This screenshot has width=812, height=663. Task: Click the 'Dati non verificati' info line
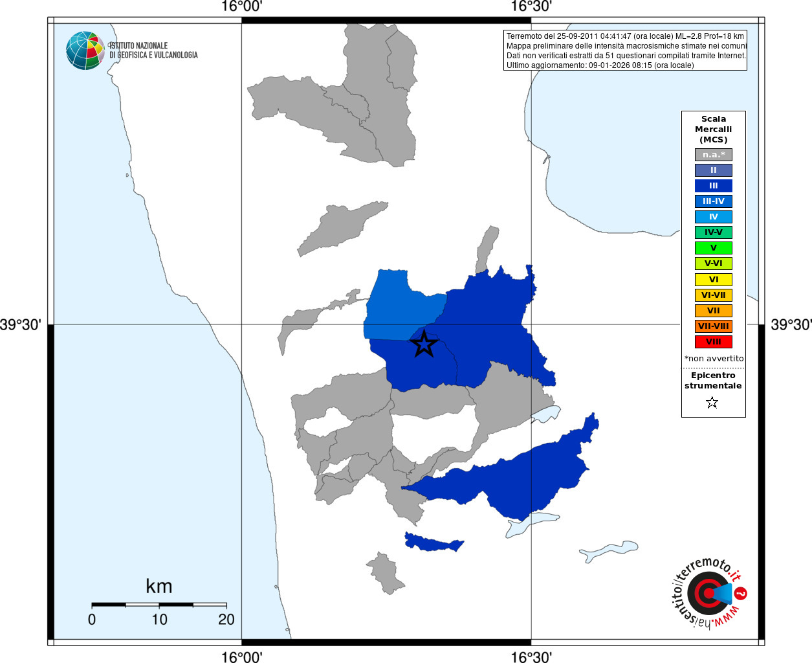coord(626,56)
